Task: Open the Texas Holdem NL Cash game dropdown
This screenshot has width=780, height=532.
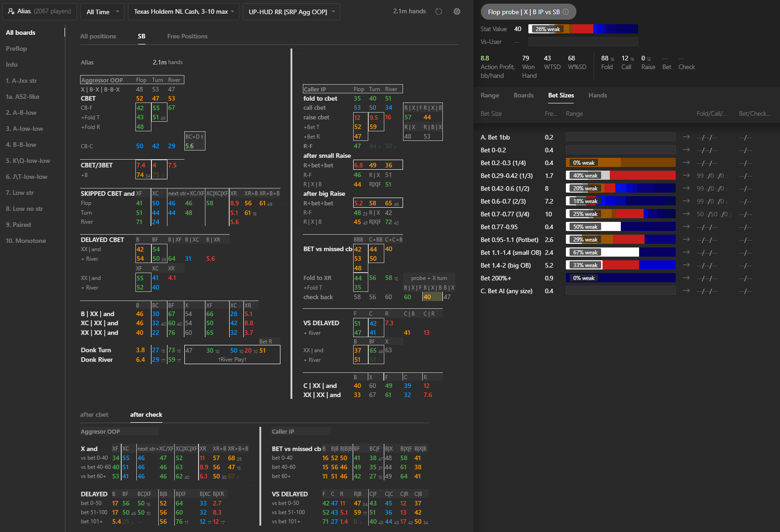Action: (x=183, y=11)
